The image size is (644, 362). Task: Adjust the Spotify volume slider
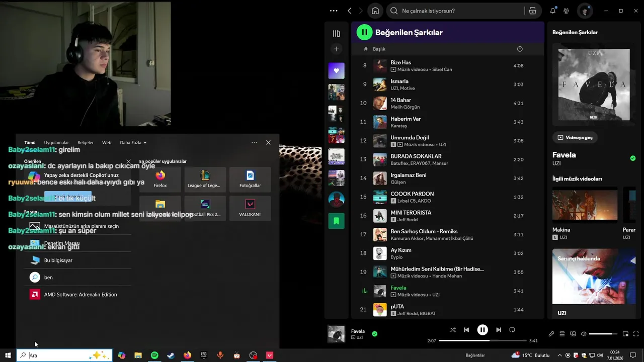tap(603, 334)
